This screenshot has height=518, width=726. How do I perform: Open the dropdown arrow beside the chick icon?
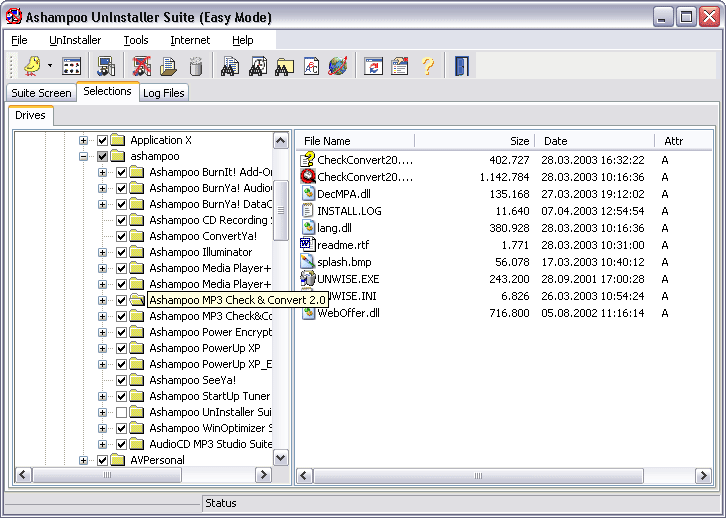[50, 66]
